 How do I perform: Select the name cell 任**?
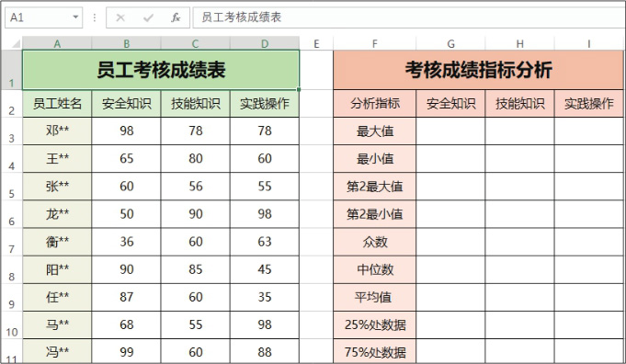pyautogui.click(x=57, y=297)
